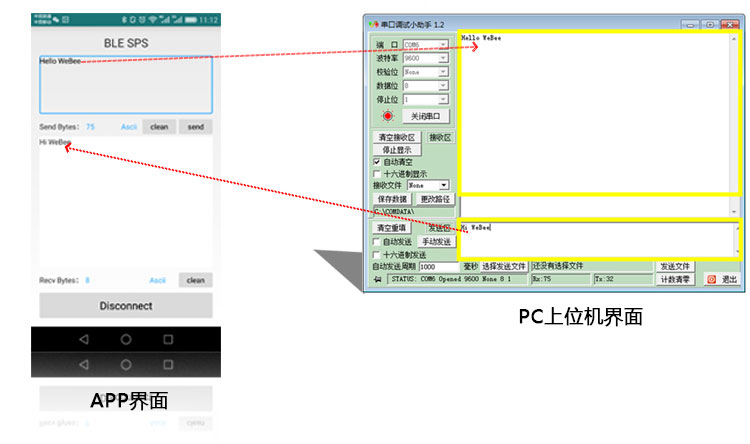750x444 pixels.
Task: Click the Rx:75 counter in status bar
Action: [x=560, y=279]
